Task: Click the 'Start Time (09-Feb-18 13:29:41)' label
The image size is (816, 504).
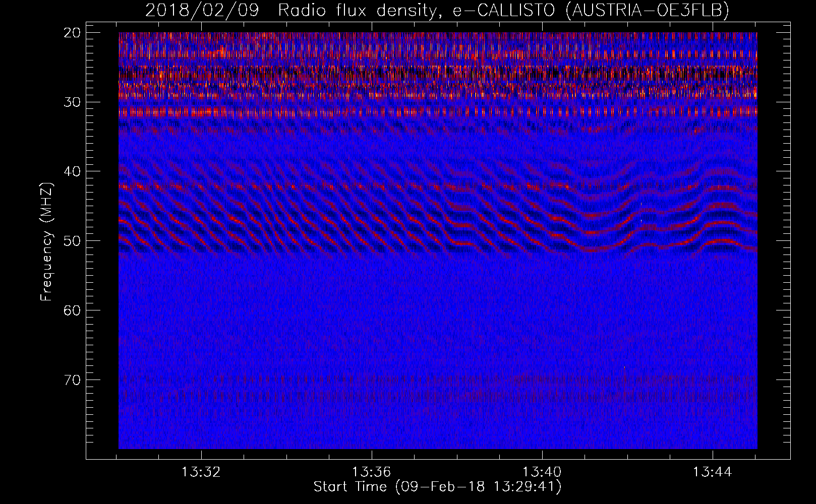Action: point(437,487)
